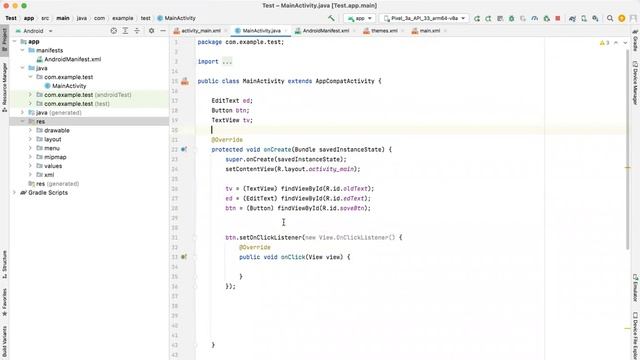Toggle the Structure tool window button
This screenshot has width=640, height=360.
4,264
